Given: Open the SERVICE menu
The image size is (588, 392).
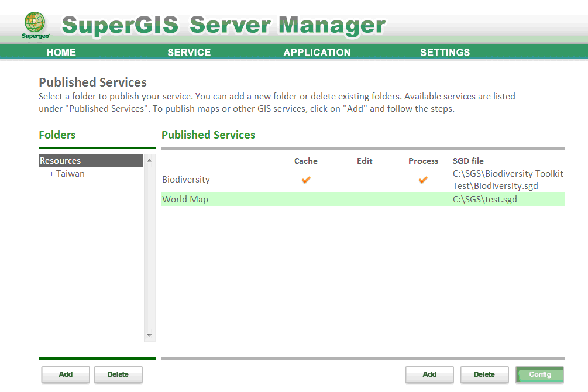Looking at the screenshot, I should click(x=189, y=52).
